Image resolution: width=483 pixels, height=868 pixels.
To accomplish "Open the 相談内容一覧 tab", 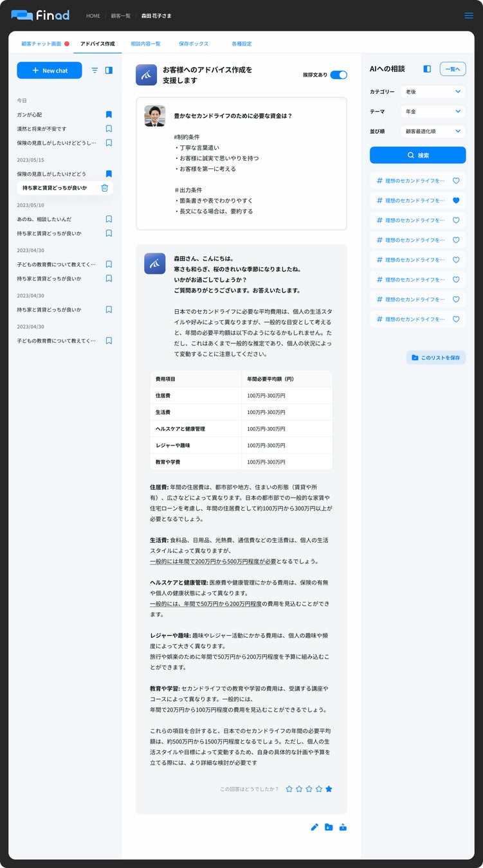I will click(x=145, y=44).
